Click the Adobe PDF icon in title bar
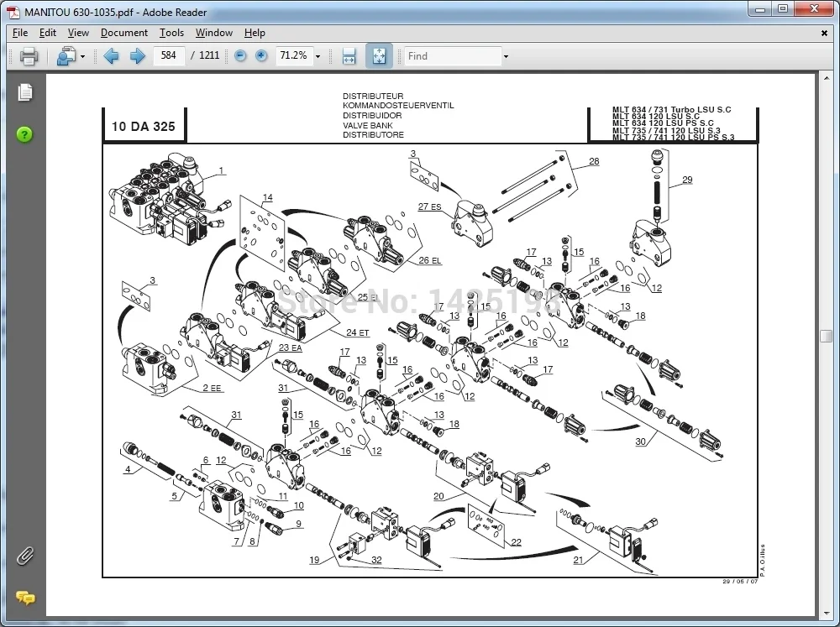Screen dimensions: 840x627 13,12
